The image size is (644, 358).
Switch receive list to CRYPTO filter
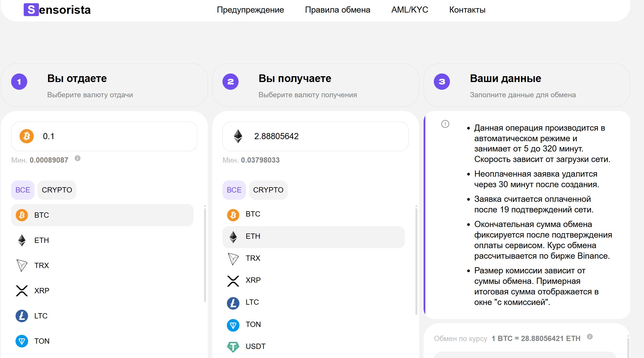tap(268, 190)
